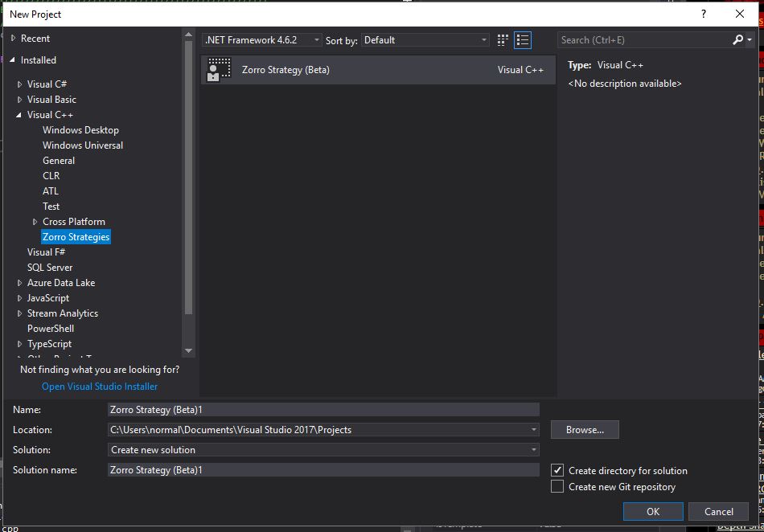Screen dimensions: 764x532
Task: Click the category tree scroll down arrow
Action: [188, 350]
